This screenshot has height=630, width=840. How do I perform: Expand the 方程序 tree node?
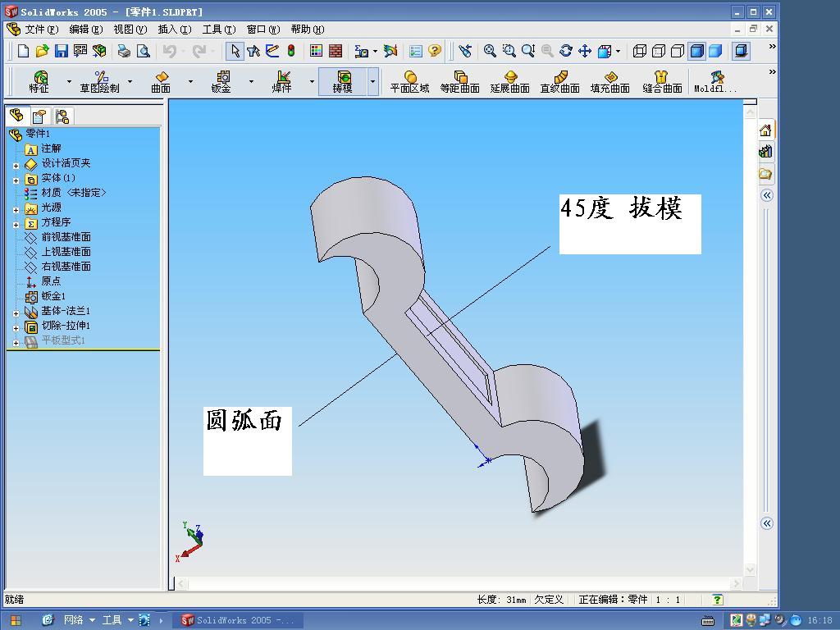[x=16, y=225]
